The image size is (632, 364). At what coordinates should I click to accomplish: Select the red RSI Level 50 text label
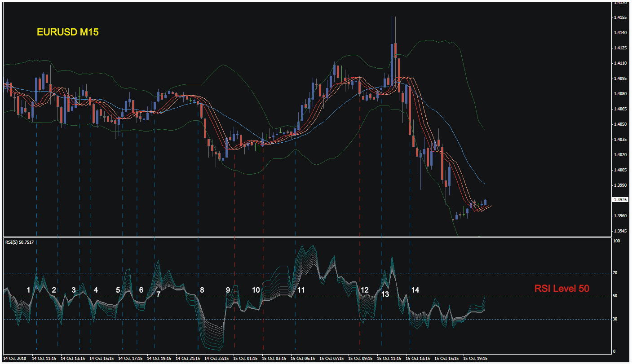click(561, 289)
